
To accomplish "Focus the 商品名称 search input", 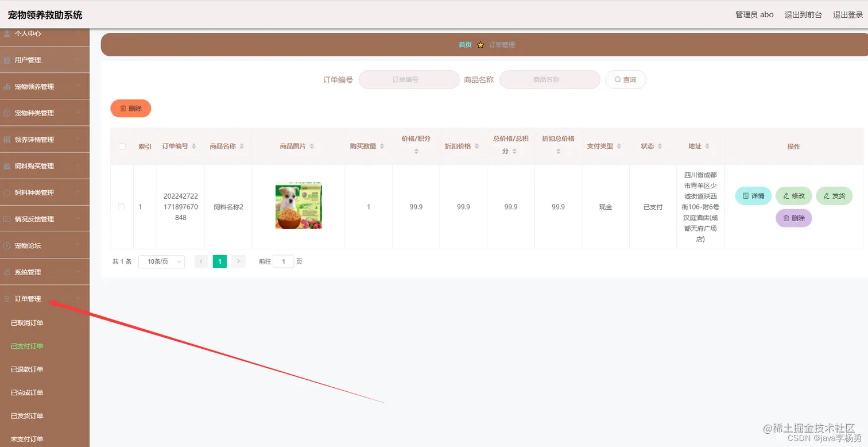I will (549, 80).
